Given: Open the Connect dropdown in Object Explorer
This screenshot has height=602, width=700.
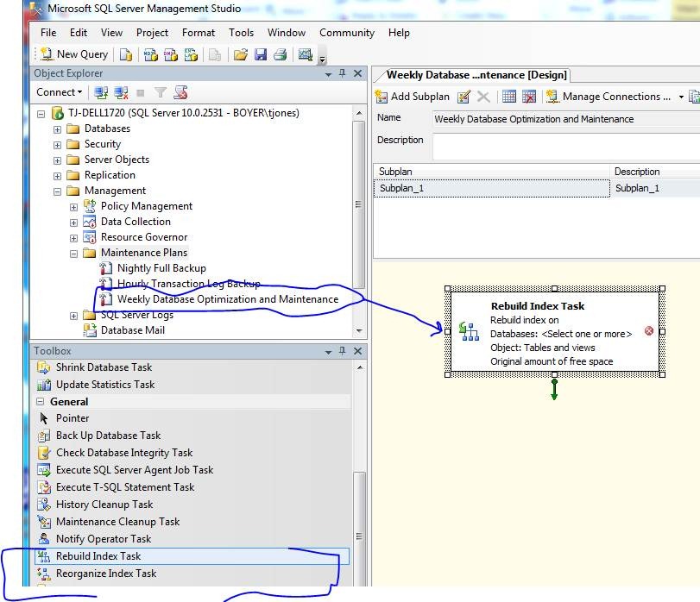Looking at the screenshot, I should [60, 92].
